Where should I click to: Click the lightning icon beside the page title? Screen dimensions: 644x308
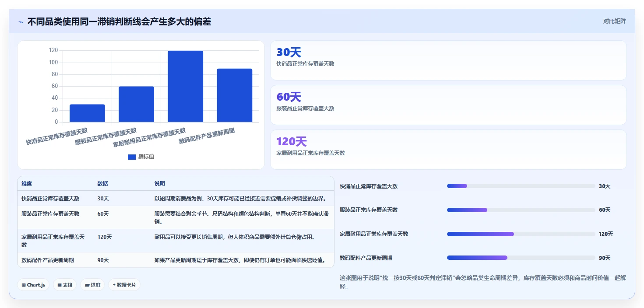(21, 22)
